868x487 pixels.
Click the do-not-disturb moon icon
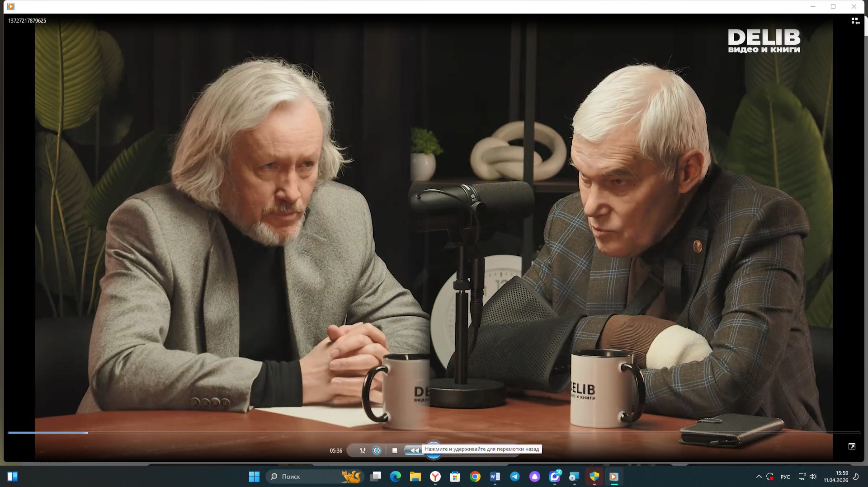click(856, 477)
